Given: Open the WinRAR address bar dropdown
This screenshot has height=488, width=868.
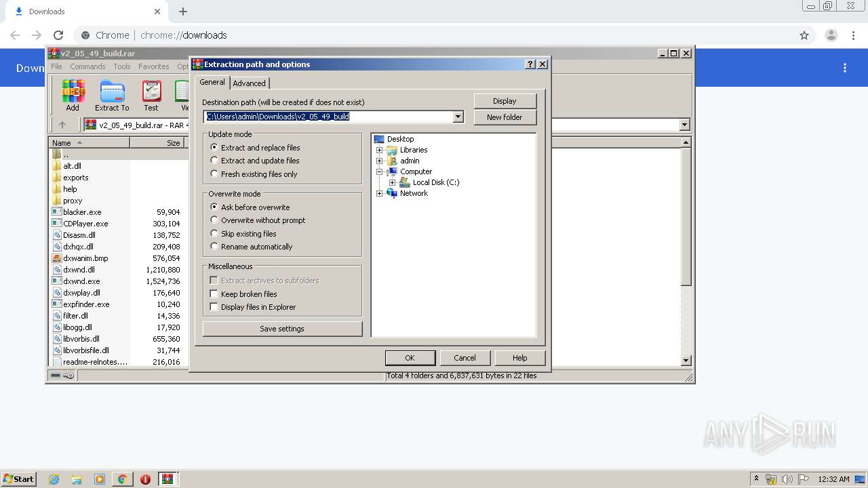Looking at the screenshot, I should 684,125.
